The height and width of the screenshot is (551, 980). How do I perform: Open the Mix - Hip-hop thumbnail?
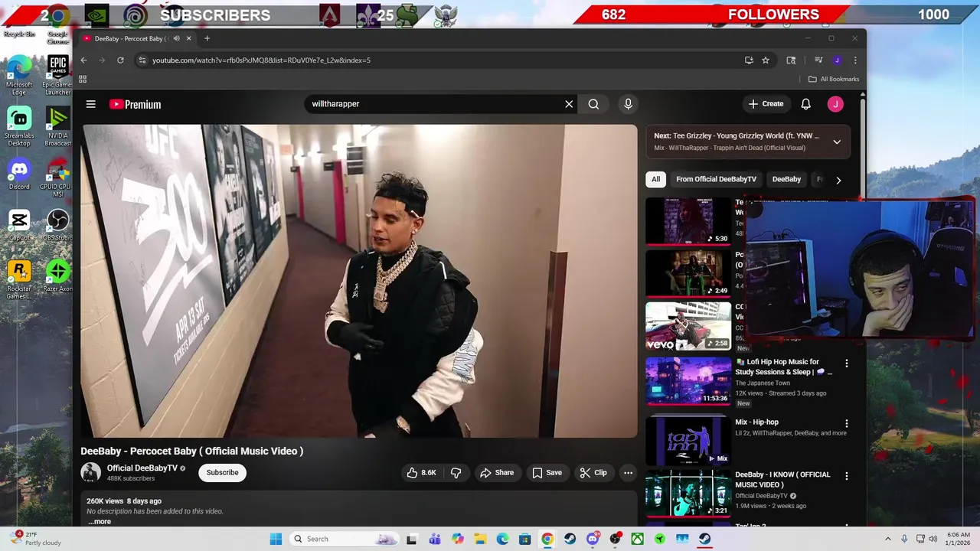tap(688, 441)
